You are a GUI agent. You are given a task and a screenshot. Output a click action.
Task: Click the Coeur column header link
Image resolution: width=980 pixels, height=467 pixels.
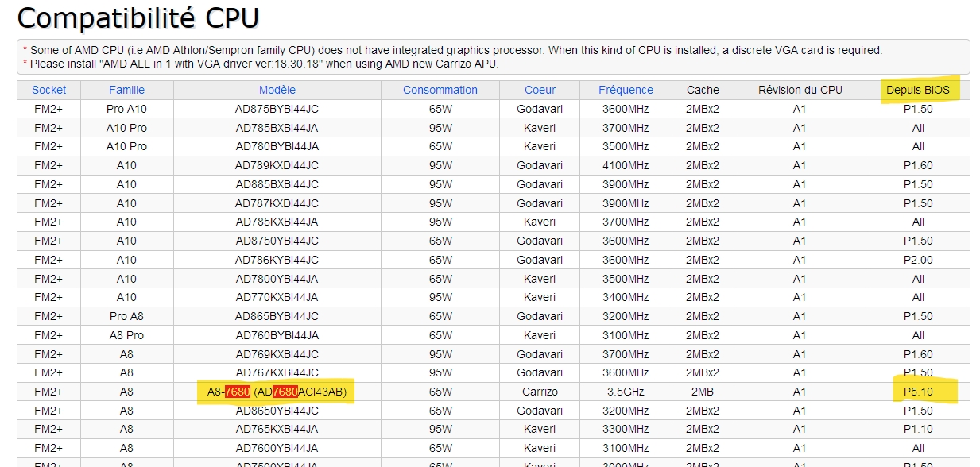point(540,90)
